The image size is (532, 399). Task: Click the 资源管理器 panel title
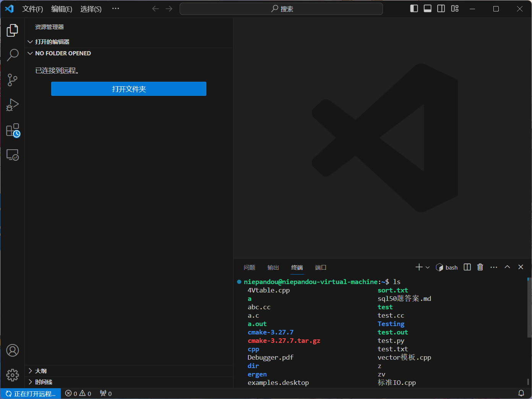click(x=50, y=27)
